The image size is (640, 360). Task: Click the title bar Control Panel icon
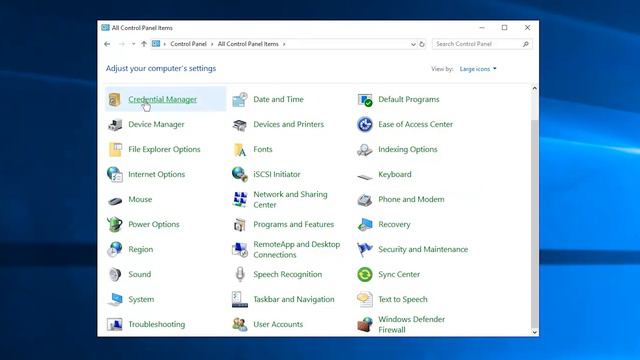click(105, 28)
